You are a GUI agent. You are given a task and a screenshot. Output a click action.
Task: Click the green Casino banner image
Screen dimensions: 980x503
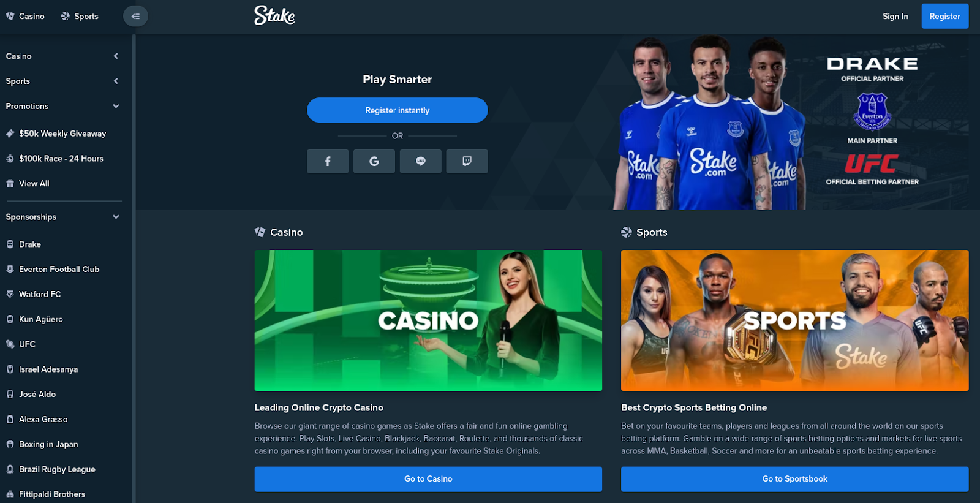tap(428, 320)
